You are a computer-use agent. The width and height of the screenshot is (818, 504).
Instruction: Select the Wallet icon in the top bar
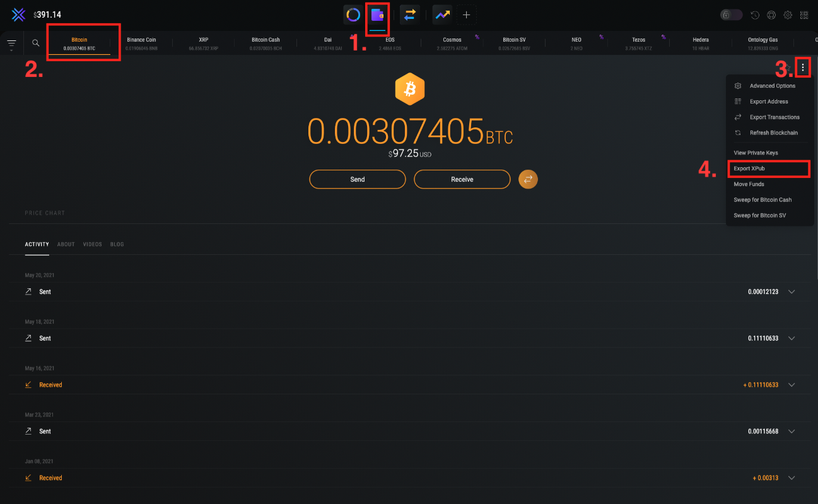point(377,14)
